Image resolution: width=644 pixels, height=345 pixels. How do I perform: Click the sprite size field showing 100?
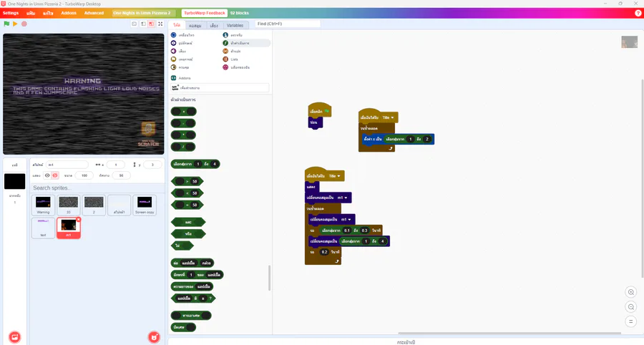84,175
